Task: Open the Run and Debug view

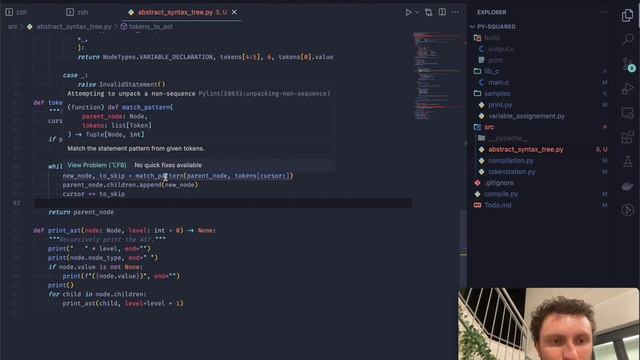Action: [627, 89]
